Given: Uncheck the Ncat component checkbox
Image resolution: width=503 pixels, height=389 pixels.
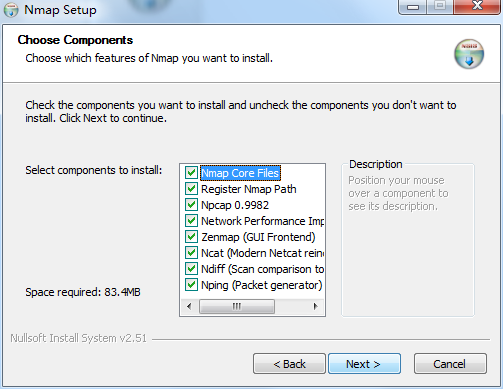Looking at the screenshot, I should [x=191, y=253].
